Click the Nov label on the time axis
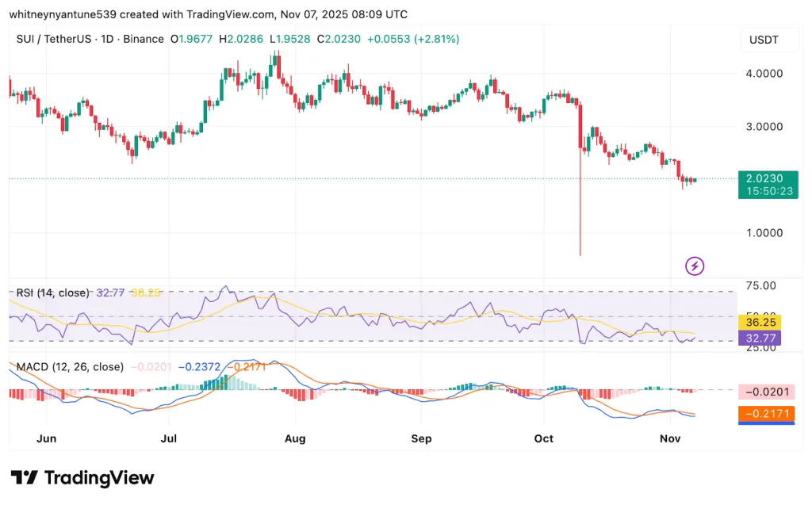 (x=670, y=438)
